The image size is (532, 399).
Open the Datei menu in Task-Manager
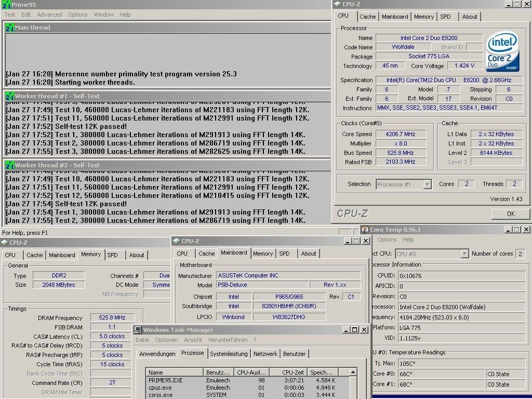pyautogui.click(x=142, y=340)
